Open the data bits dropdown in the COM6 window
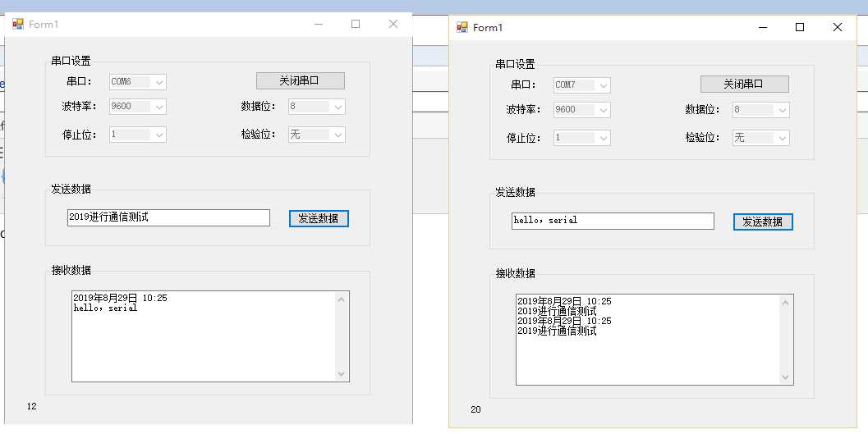868x434 pixels. (x=317, y=107)
